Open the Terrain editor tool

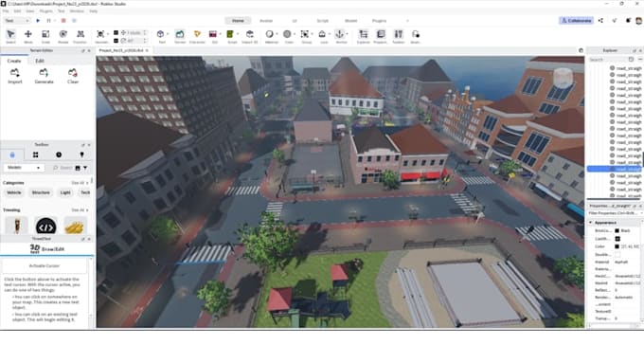coord(180,36)
